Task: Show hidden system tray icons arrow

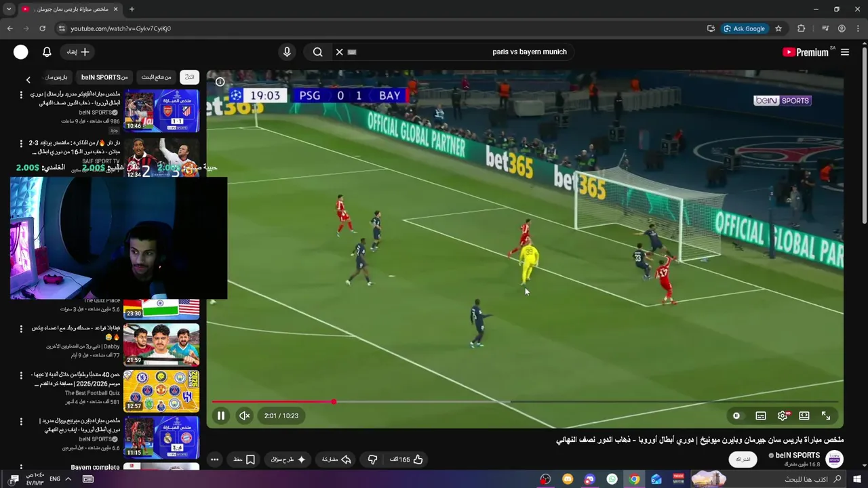Action: point(68,479)
